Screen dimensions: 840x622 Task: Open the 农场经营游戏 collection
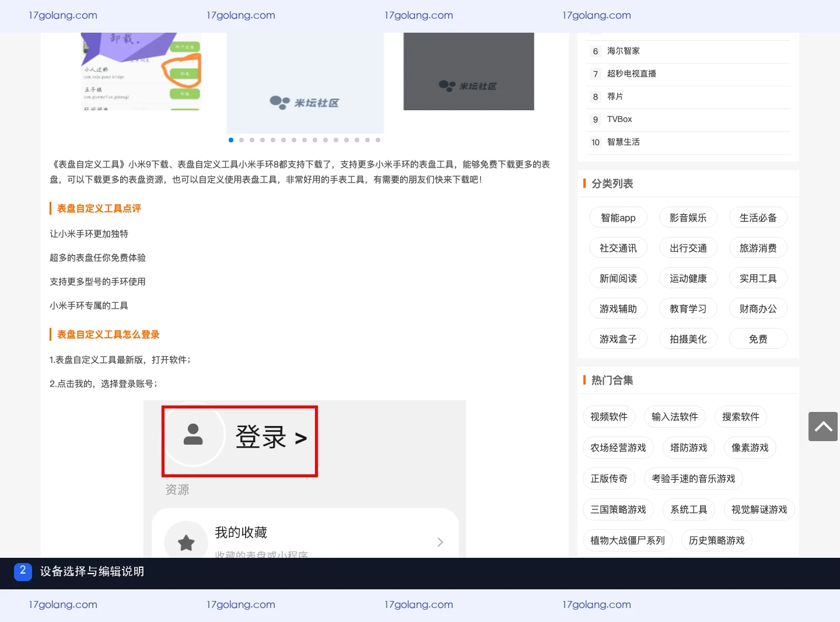(618, 448)
